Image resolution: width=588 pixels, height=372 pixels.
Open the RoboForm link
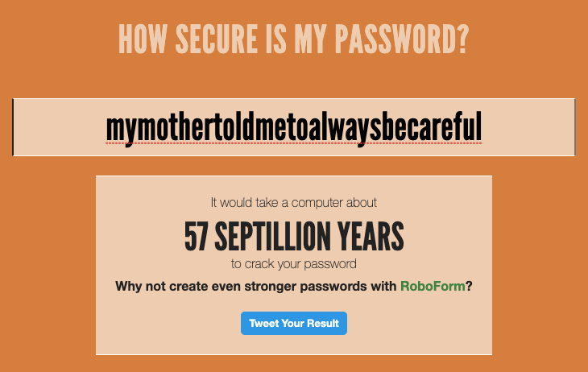click(433, 286)
